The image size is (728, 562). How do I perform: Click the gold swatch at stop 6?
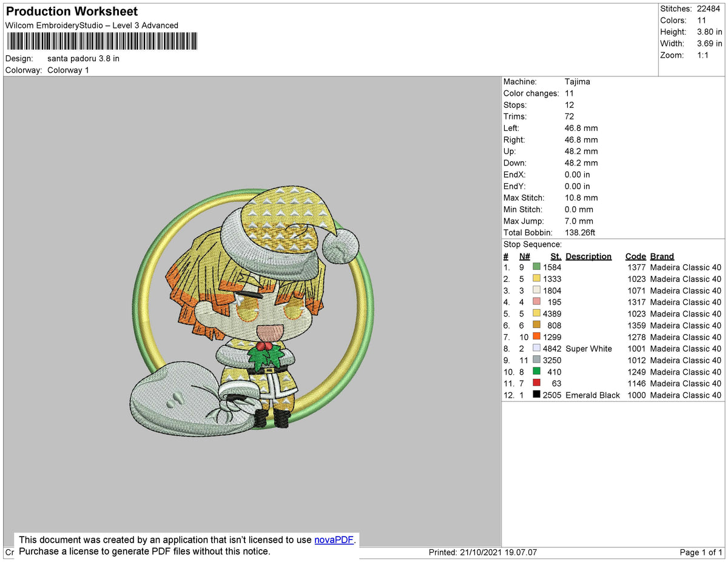click(x=537, y=325)
